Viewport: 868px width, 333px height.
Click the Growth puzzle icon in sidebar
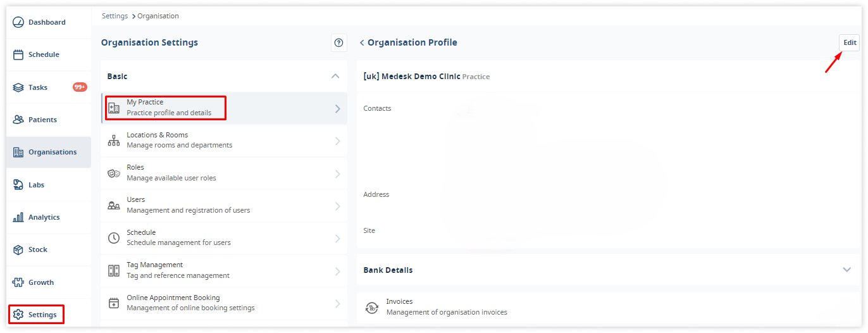pyautogui.click(x=18, y=282)
